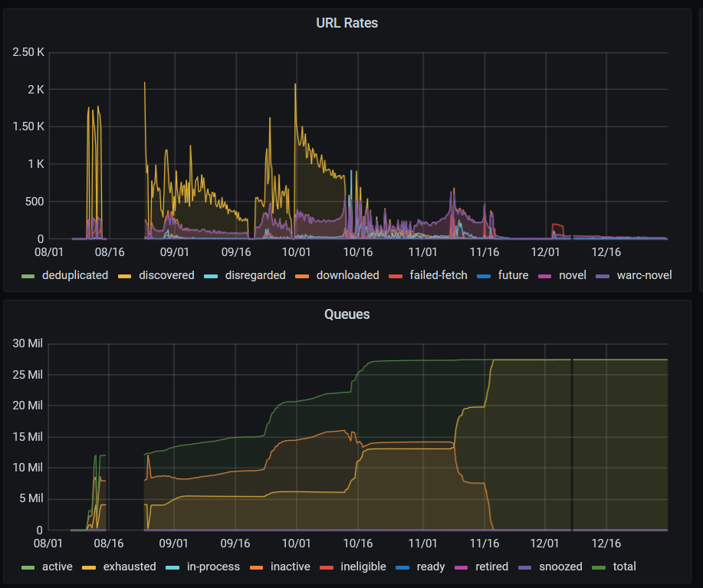Click the future legend entry
Viewport: 703px width, 588px height.
click(513, 275)
